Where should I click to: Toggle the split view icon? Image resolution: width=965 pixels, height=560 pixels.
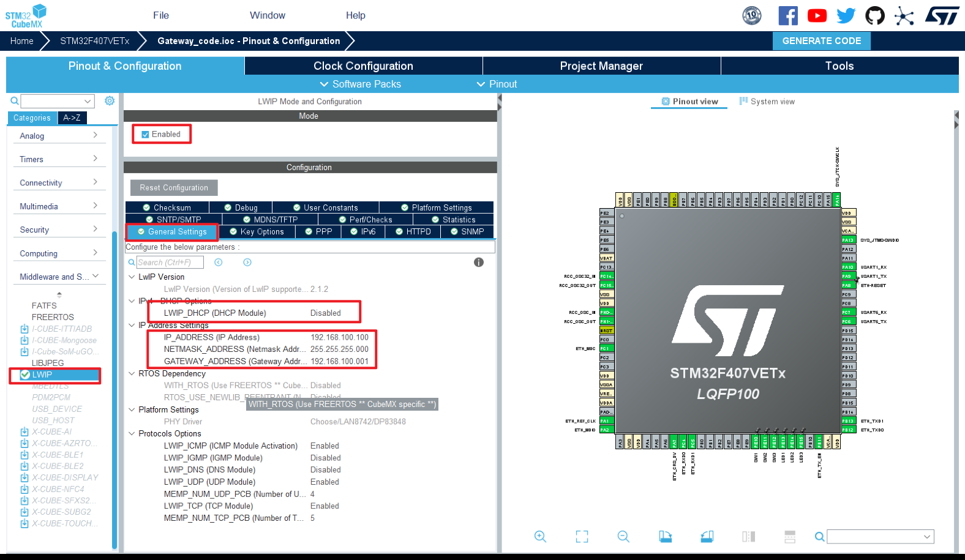(748, 536)
